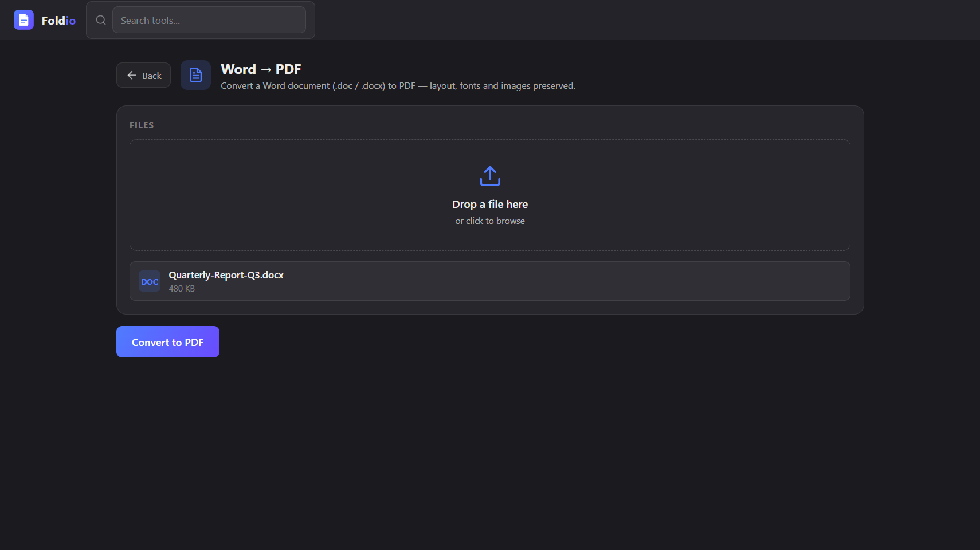Focus the Search tools input field
Screen dimensions: 980x550
click(209, 20)
